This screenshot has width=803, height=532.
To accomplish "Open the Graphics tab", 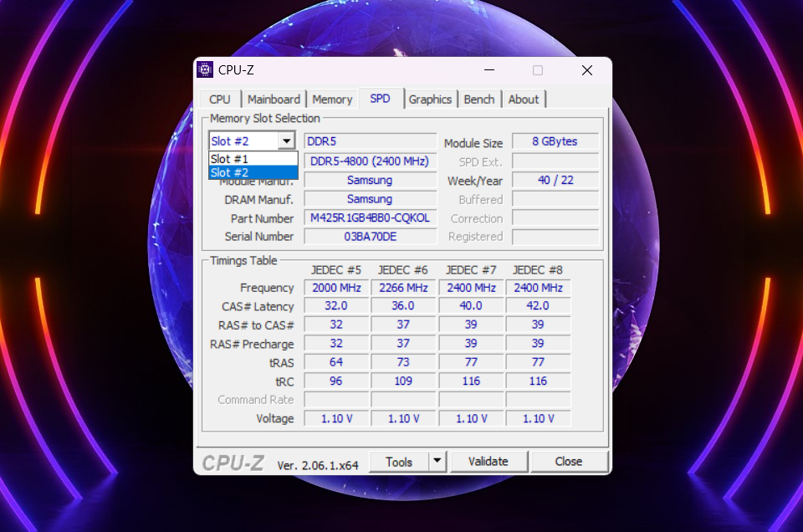I will point(430,100).
